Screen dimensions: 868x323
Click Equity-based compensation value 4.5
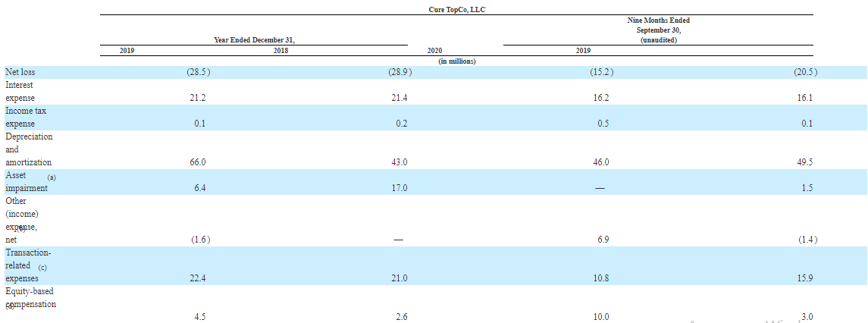click(200, 317)
